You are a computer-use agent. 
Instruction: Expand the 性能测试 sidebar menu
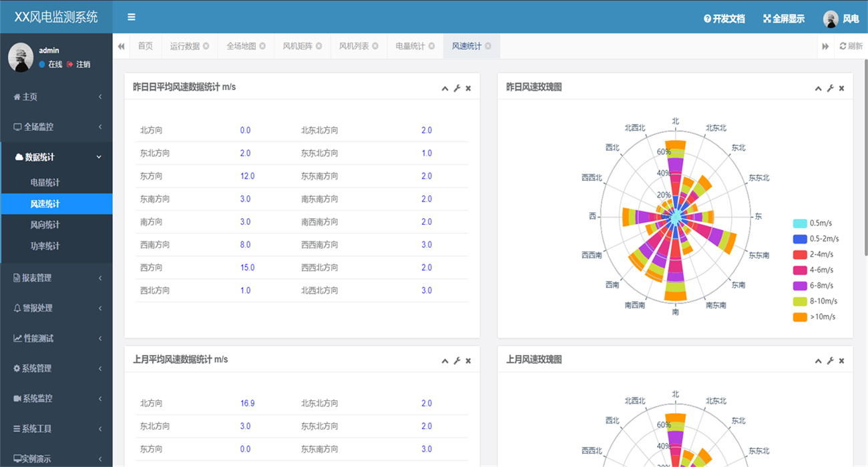pos(56,338)
